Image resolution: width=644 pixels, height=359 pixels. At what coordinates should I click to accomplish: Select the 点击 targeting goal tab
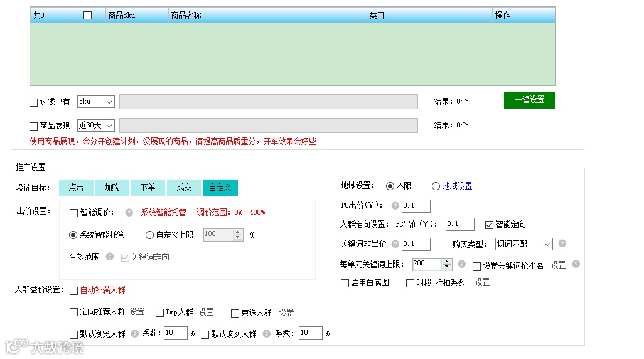[x=76, y=188]
